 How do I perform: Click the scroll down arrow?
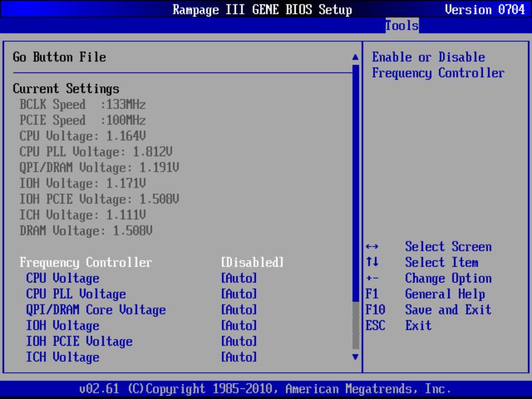[355, 357]
